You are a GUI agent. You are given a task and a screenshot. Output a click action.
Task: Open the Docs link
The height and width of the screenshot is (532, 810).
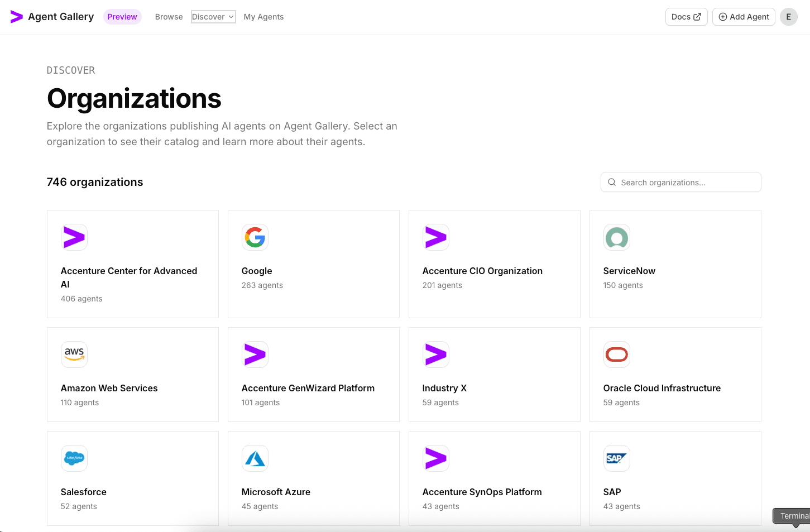click(x=686, y=17)
